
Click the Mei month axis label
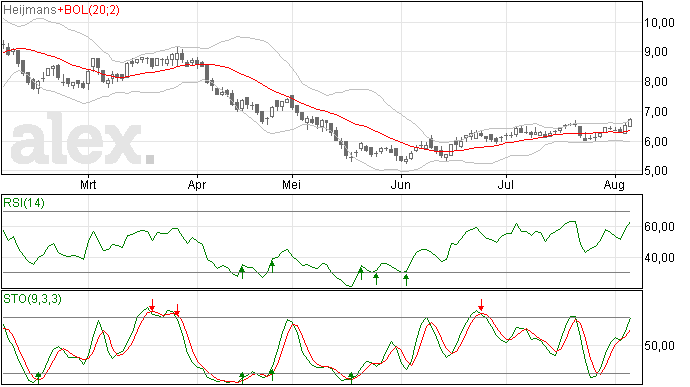(291, 185)
